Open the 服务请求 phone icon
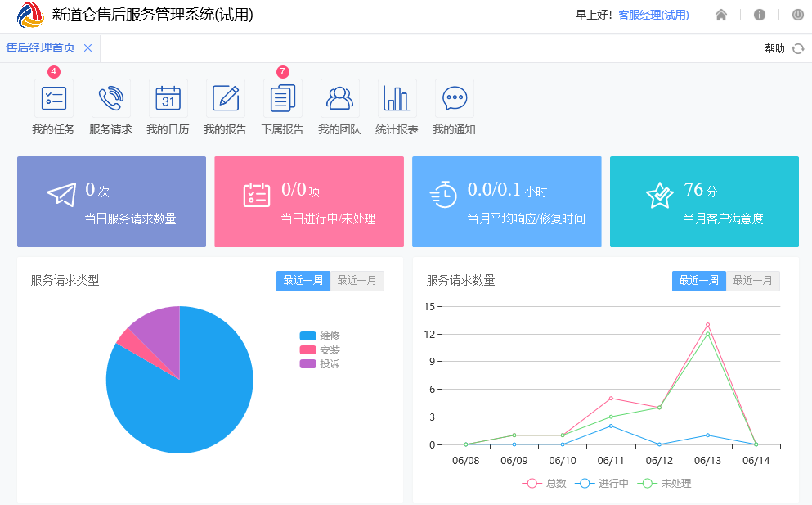This screenshot has height=505, width=812. pos(111,98)
